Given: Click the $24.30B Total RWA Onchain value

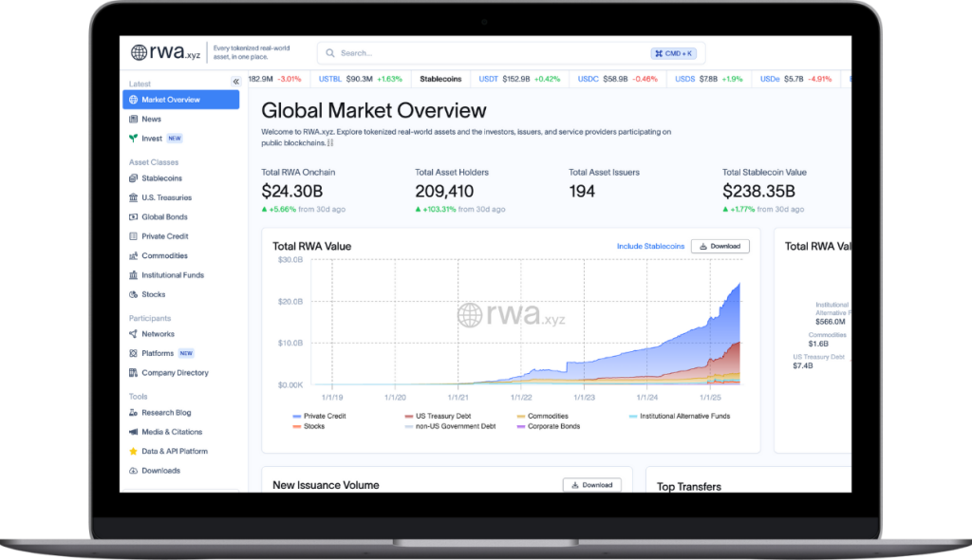Looking at the screenshot, I should pyautogui.click(x=292, y=191).
